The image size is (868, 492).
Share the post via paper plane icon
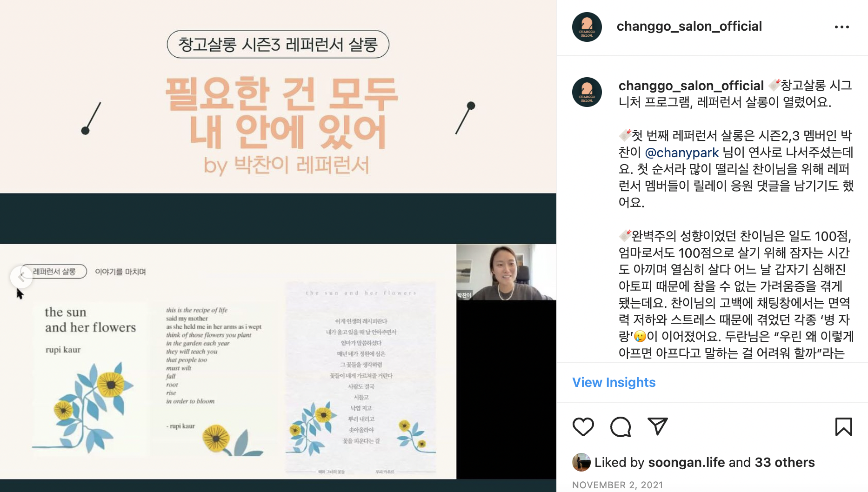coord(658,426)
